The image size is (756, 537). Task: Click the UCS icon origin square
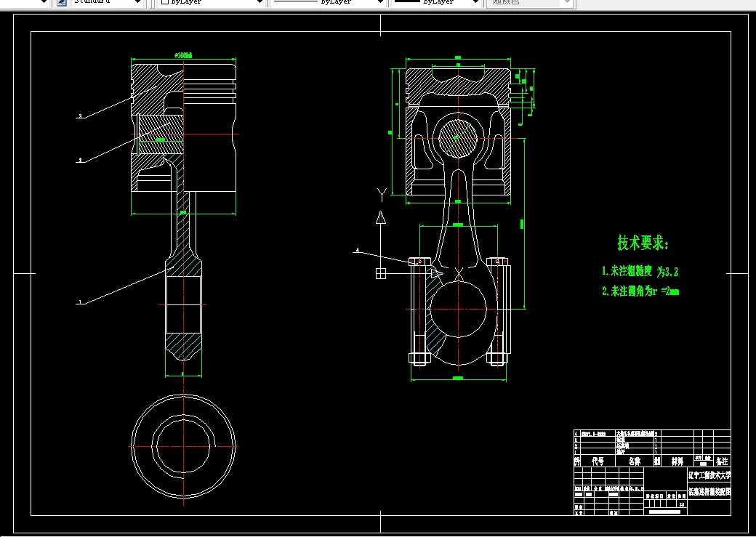pyautogui.click(x=381, y=273)
